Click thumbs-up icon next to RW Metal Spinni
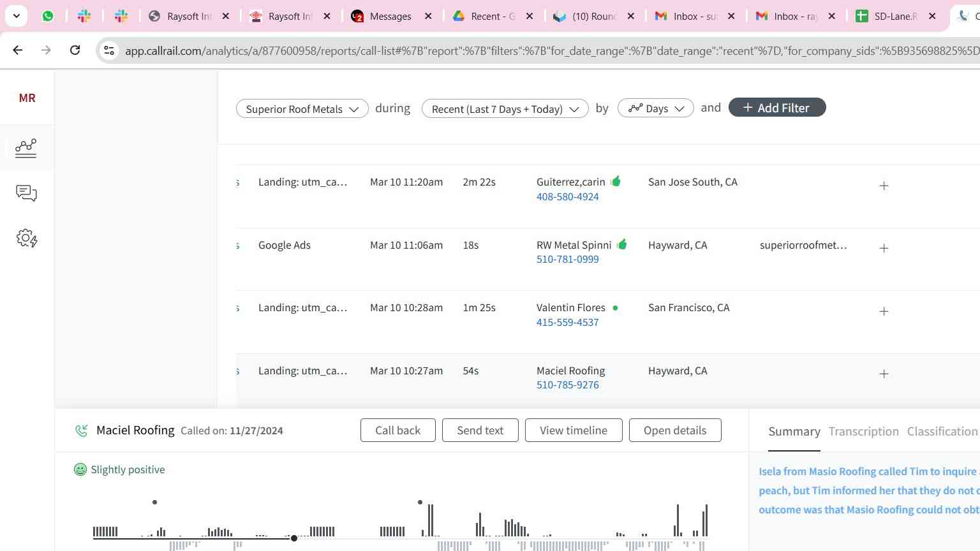Viewport: 980px width, 551px height. point(622,244)
